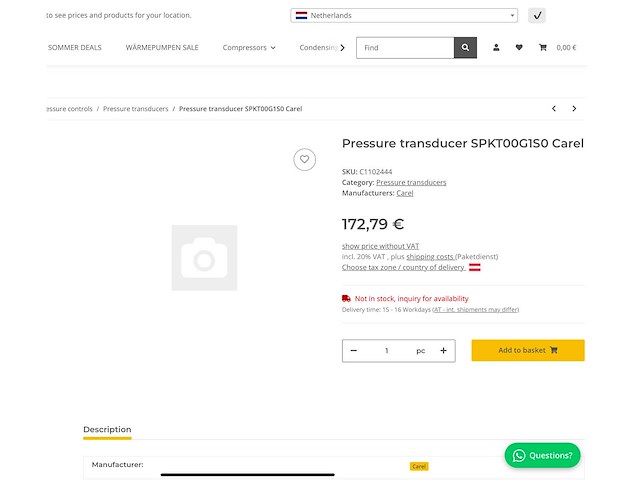
Task: Click Add to basket button
Action: (x=528, y=350)
